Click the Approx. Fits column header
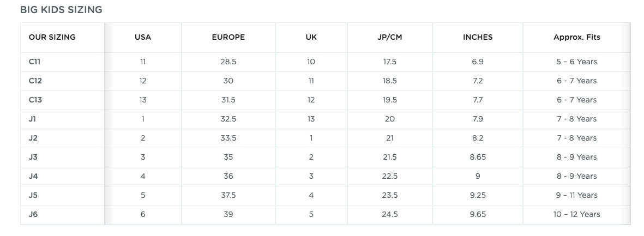This screenshot has width=644, height=236. (x=576, y=38)
